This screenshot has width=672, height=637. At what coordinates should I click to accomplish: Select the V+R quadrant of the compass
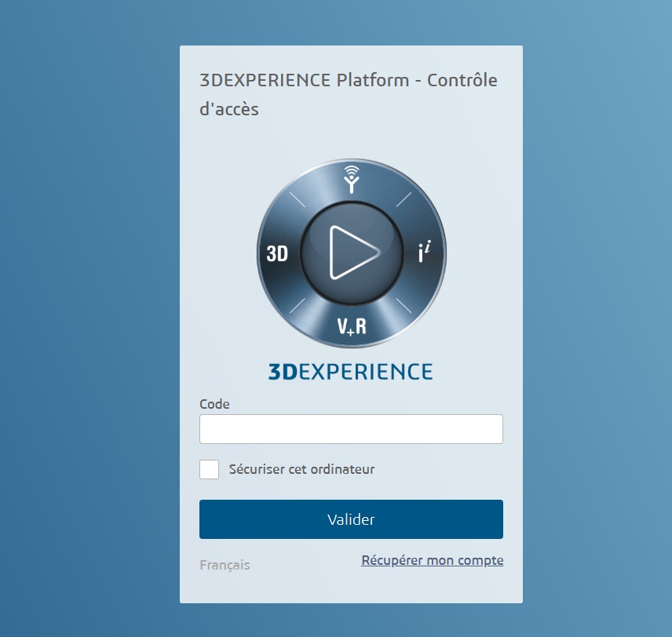pyautogui.click(x=352, y=326)
